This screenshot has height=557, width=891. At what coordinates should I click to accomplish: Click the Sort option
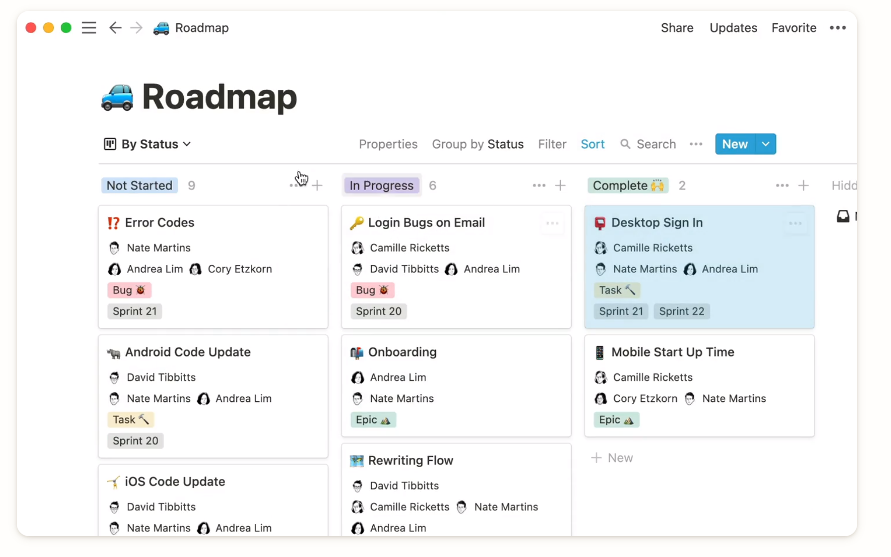(593, 144)
